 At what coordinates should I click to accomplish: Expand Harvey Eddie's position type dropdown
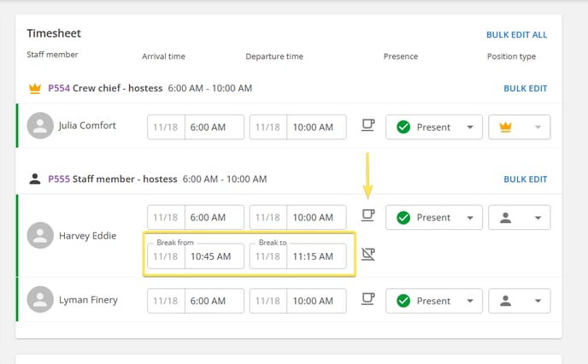[520, 217]
